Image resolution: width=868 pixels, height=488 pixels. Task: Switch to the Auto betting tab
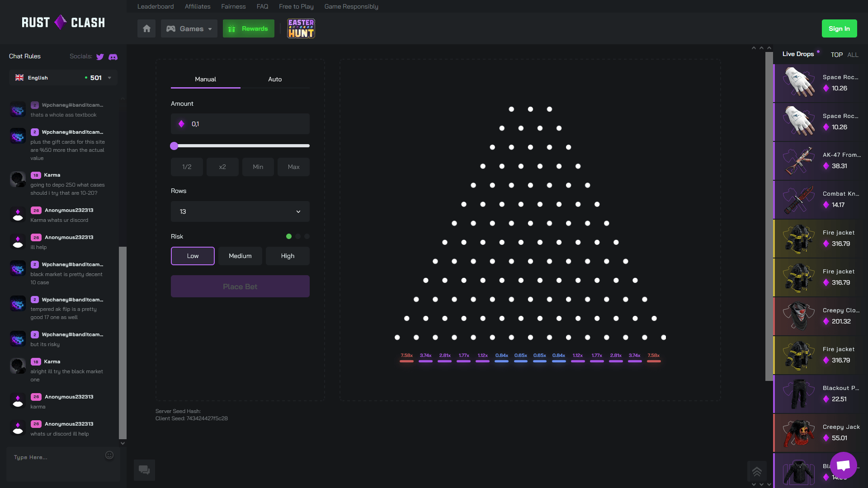(275, 79)
